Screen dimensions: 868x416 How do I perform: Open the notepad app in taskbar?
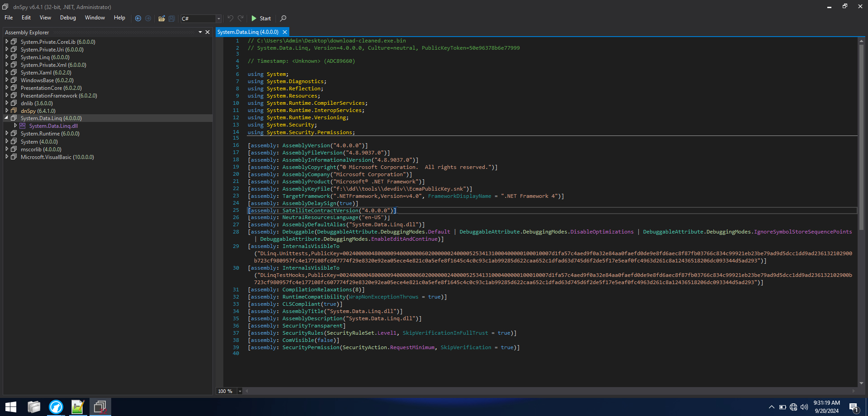coord(78,407)
